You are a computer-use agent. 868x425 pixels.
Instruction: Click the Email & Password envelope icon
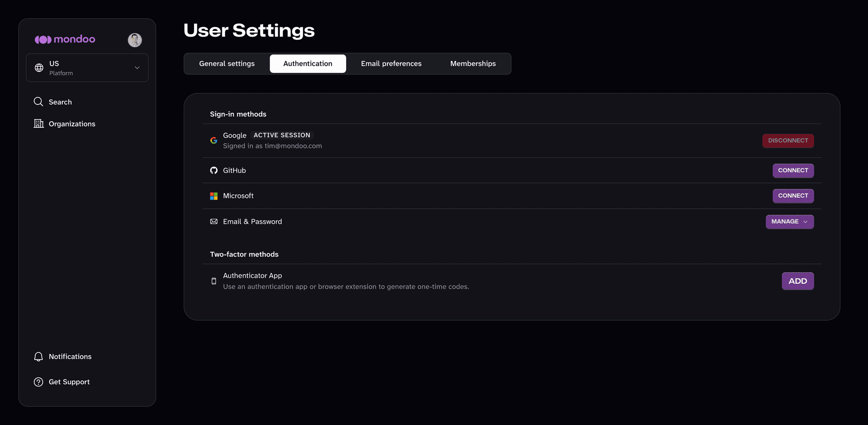tap(214, 221)
